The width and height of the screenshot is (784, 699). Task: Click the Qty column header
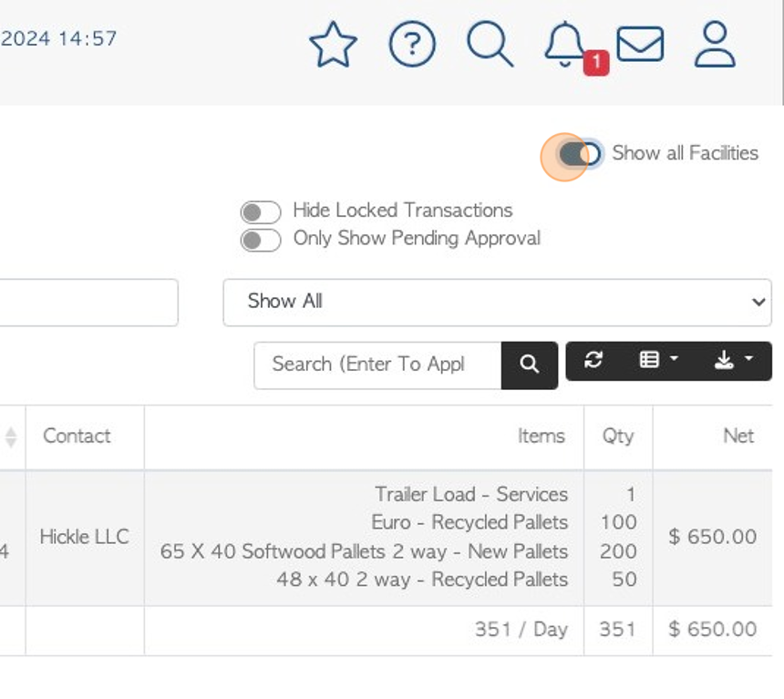tap(618, 437)
